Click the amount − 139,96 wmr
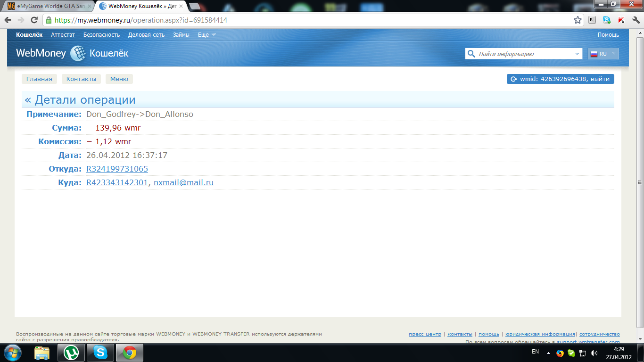This screenshot has width=644, height=362. point(113,128)
